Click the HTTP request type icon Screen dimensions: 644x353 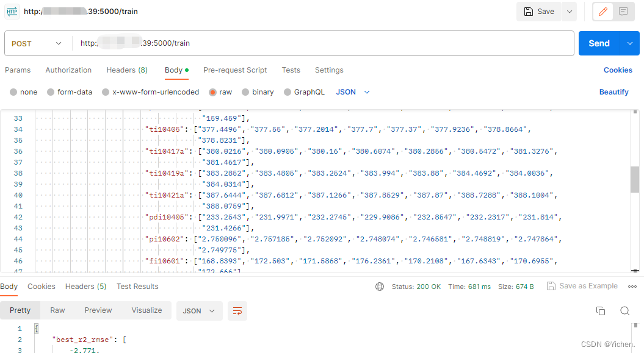(12, 12)
